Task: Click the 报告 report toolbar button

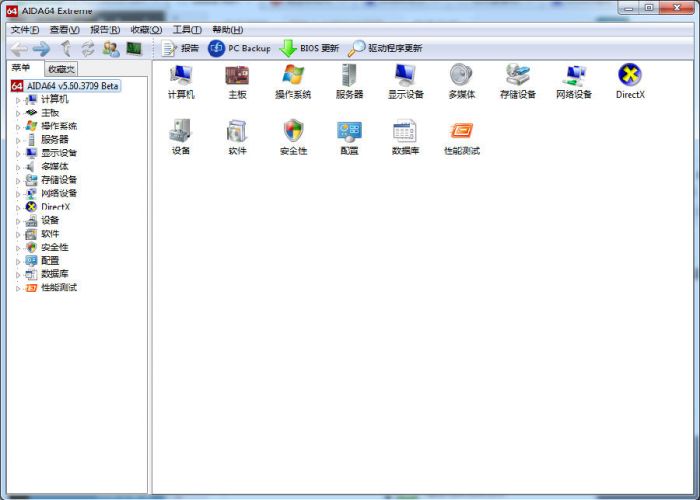Action: [180, 48]
